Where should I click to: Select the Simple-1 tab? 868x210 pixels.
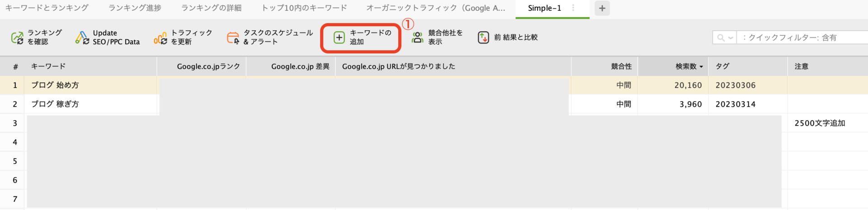[x=544, y=8]
